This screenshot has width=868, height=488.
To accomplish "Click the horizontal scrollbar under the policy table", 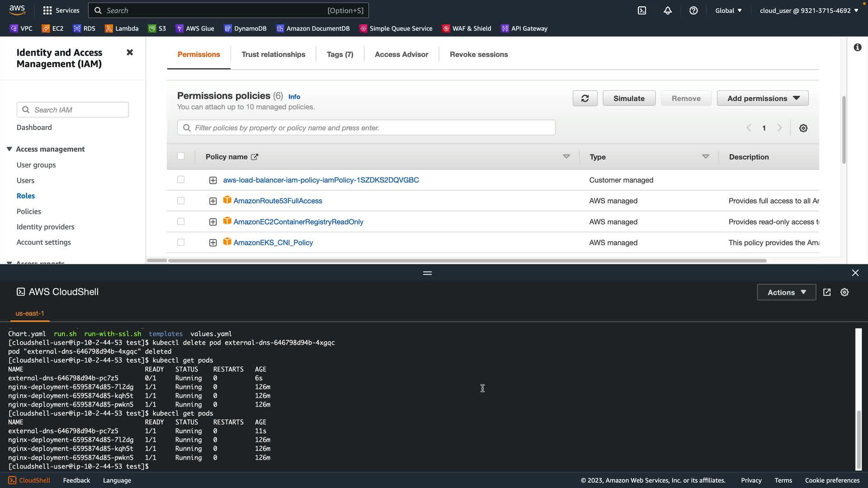I will pos(467,261).
